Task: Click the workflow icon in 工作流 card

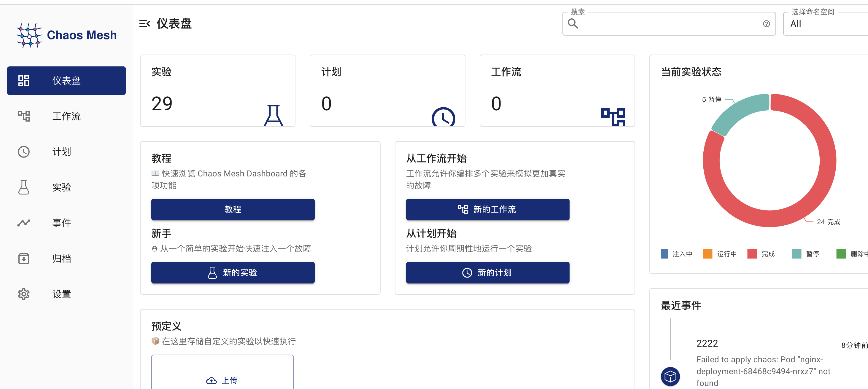Action: 613,117
